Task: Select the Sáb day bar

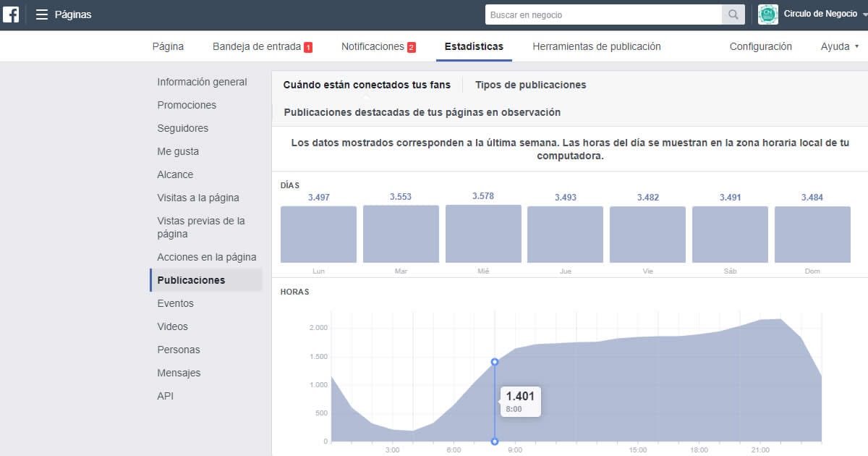Action: tap(730, 235)
